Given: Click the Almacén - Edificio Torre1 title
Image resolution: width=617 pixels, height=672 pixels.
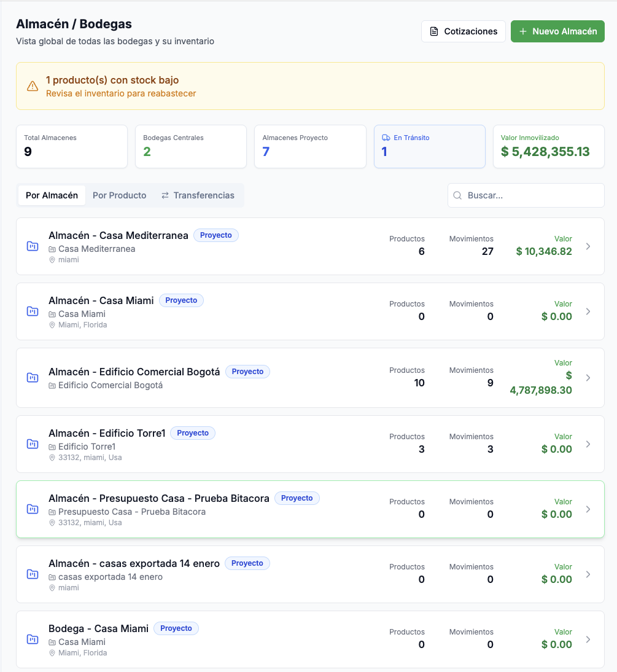Looking at the screenshot, I should tap(107, 433).
